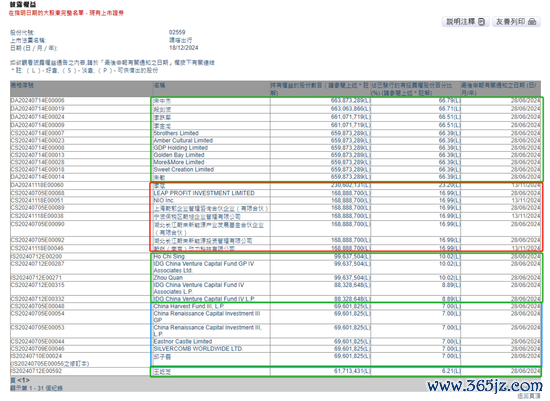Open the LEAP PROFIT INVESTMENT LIMITED link
Viewport: 550px width, 401px height.
coord(204,193)
